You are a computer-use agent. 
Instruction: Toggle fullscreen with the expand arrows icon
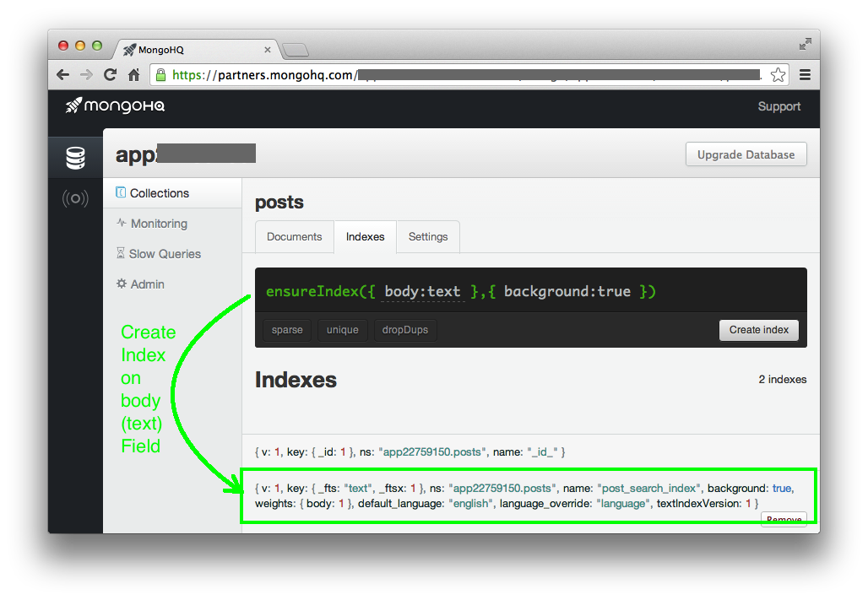[805, 44]
